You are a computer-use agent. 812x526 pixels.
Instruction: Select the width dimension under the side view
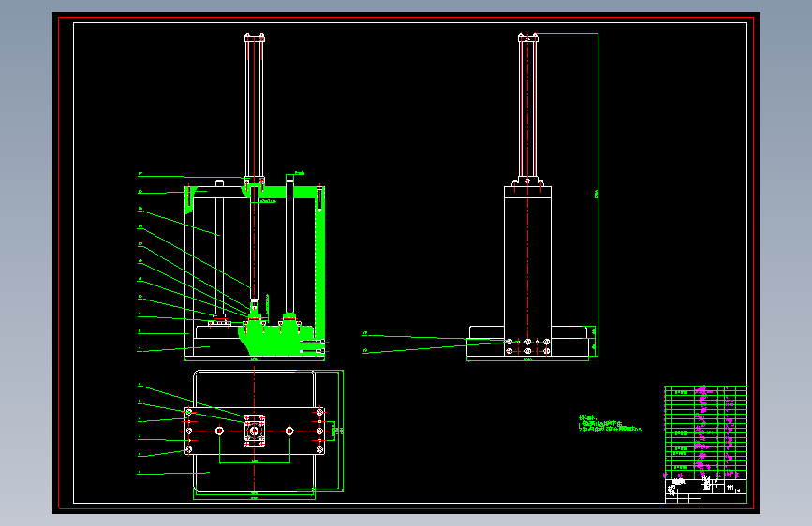click(527, 359)
